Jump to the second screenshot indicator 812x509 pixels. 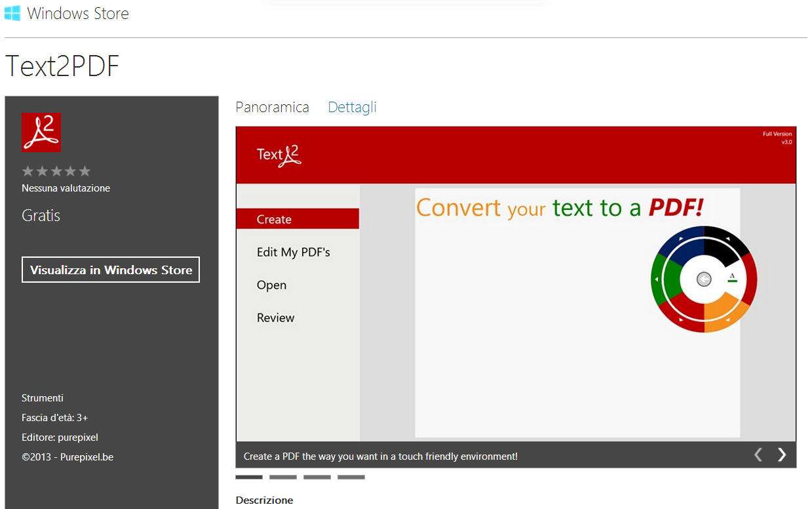coord(283,478)
